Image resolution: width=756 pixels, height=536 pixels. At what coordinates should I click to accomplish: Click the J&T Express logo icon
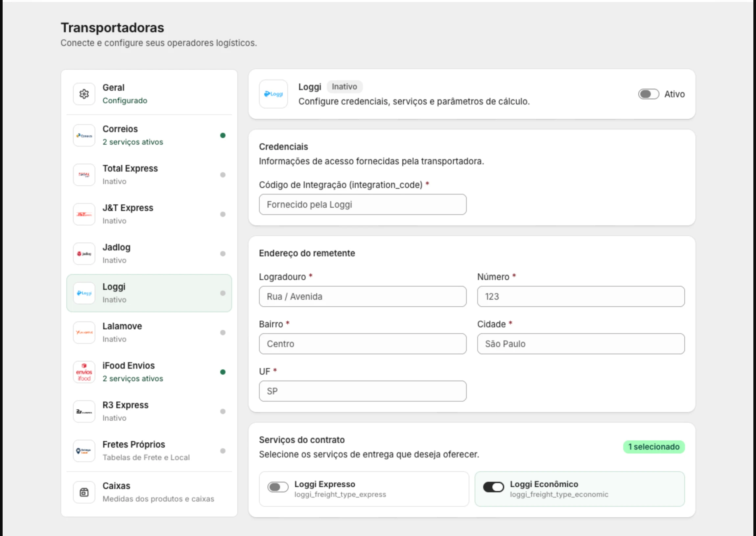[x=84, y=214]
